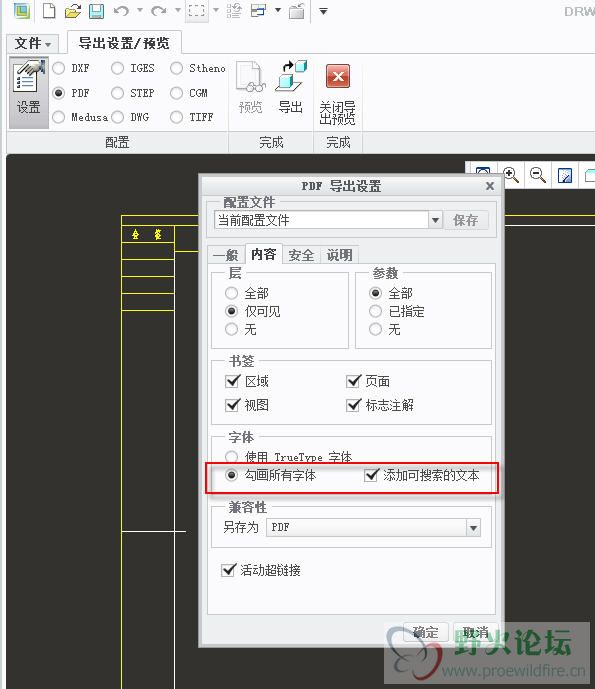Click the 另存为 PDF combo field
The height and width of the screenshot is (689, 595).
[x=373, y=527]
